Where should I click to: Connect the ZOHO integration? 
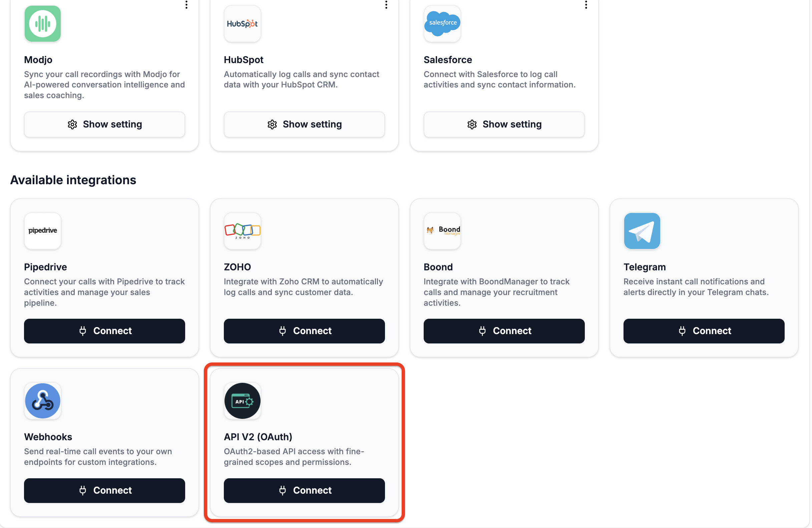pyautogui.click(x=304, y=331)
